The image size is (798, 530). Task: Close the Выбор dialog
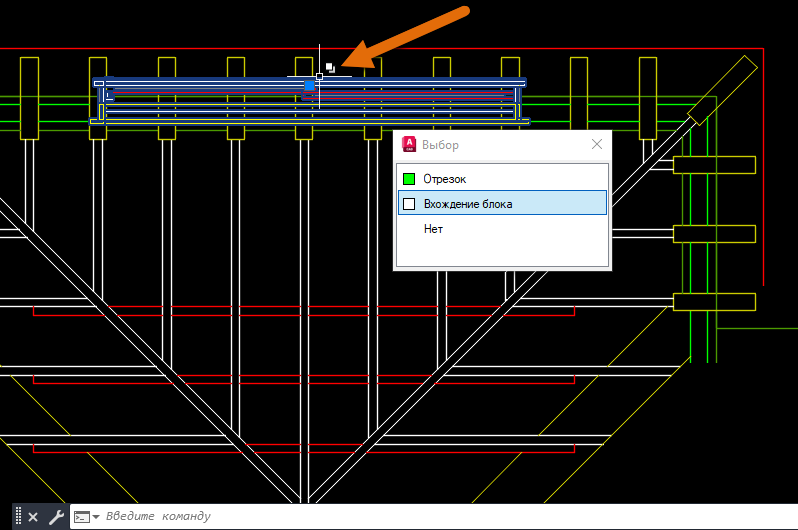coord(597,145)
